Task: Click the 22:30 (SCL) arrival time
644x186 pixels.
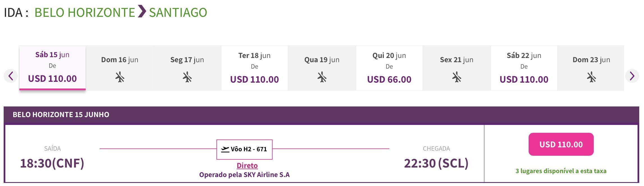Action: (x=436, y=163)
